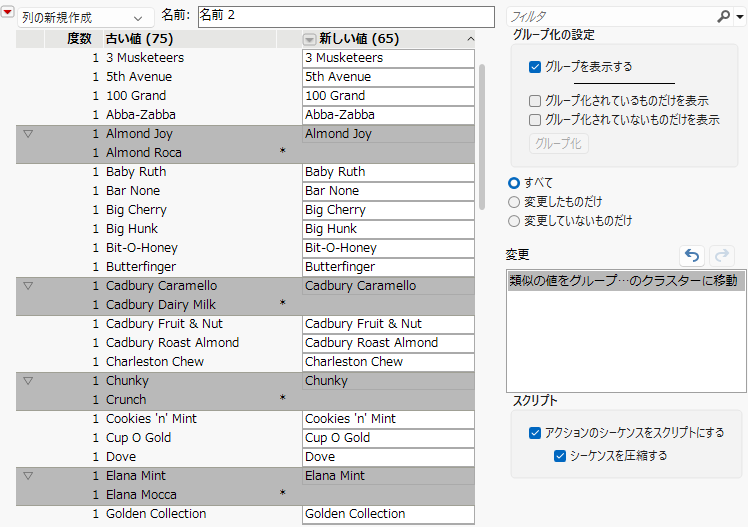Image resolution: width=748 pixels, height=527 pixels.
Task: Select old value Cadbury Roast Almond
Action: 172,343
